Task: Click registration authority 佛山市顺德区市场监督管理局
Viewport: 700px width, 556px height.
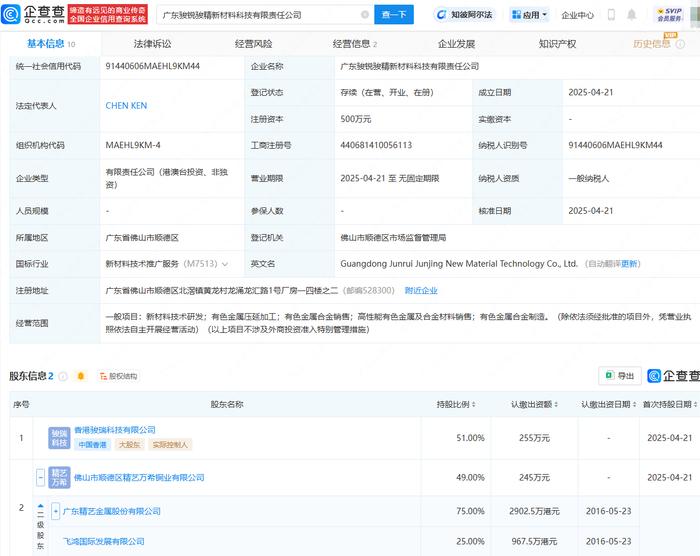Action: coord(393,238)
